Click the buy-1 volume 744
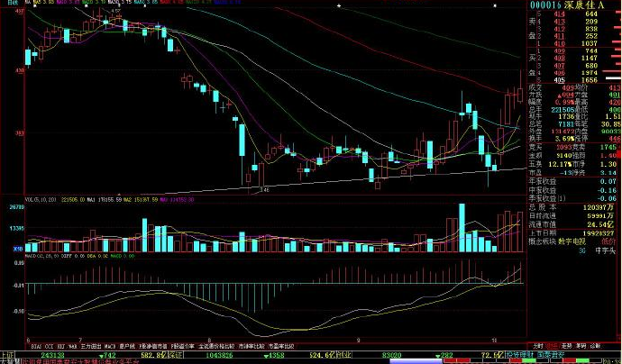This screenshot has width=622, height=364. click(x=591, y=50)
